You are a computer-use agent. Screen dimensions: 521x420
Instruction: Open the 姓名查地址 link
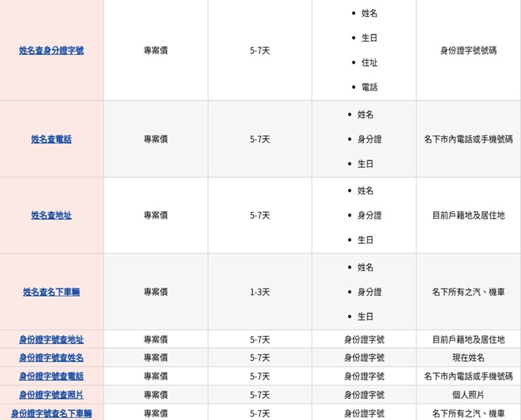click(51, 215)
